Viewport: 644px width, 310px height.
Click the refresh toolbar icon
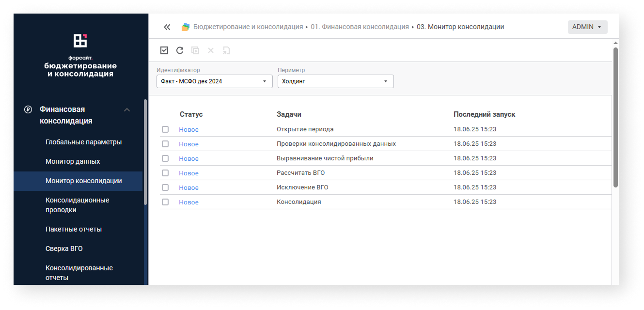[x=180, y=50]
